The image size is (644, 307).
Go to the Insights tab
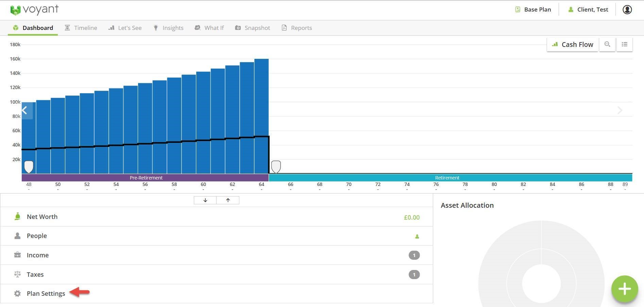pyautogui.click(x=168, y=28)
